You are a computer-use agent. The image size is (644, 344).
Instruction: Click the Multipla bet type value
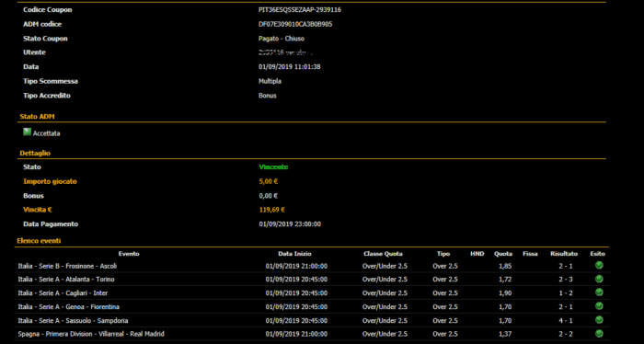[270, 81]
